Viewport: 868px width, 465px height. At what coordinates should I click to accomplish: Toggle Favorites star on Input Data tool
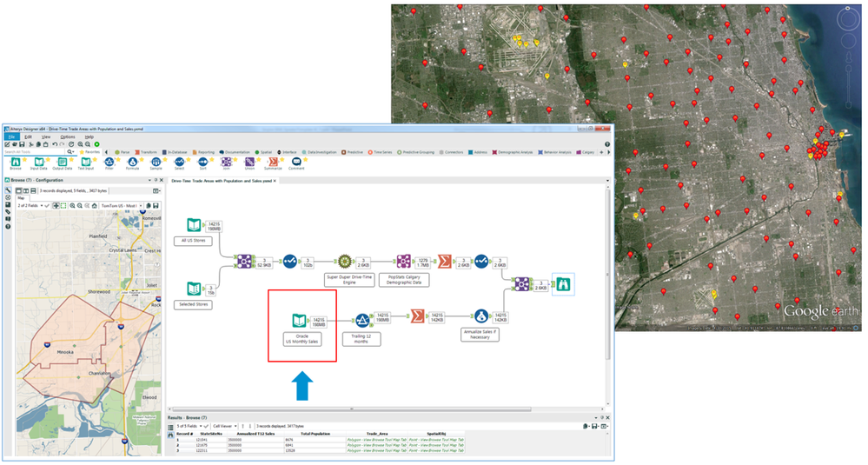[48, 159]
